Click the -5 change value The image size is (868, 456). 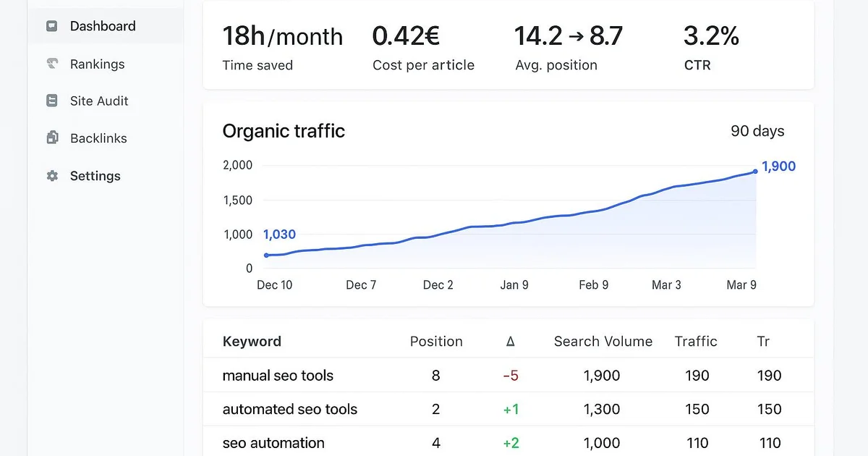coord(511,376)
